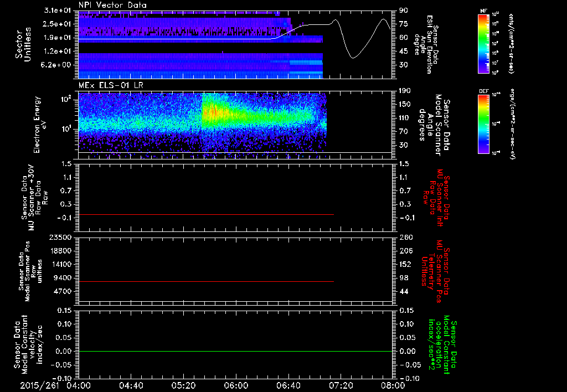The height and width of the screenshot is (392, 567).
Task: Click the 1.2e+01 sector tick label
Action: (57, 51)
